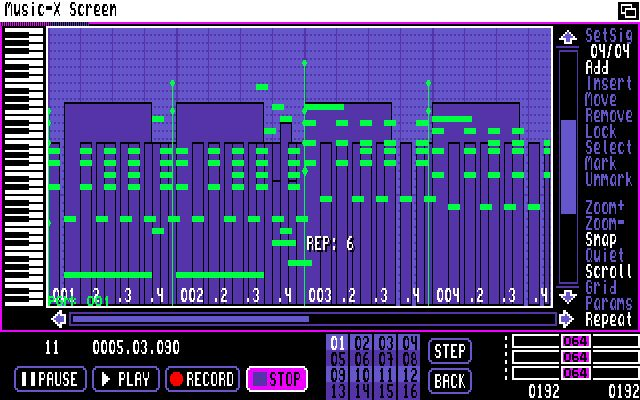This screenshot has width=640, height=400.
Task: Select sequence slot 16
Action: pyautogui.click(x=410, y=391)
